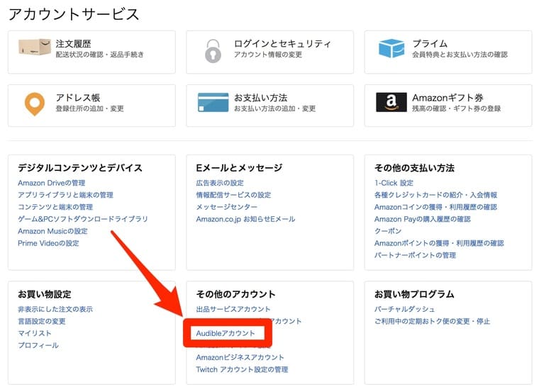
Task: Open the Audibleアカウント link
Action: (x=226, y=333)
